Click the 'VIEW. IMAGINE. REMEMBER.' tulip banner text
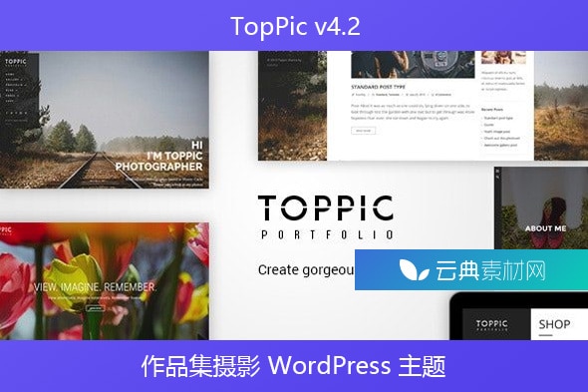This screenshot has width=588, height=392. 95,287
